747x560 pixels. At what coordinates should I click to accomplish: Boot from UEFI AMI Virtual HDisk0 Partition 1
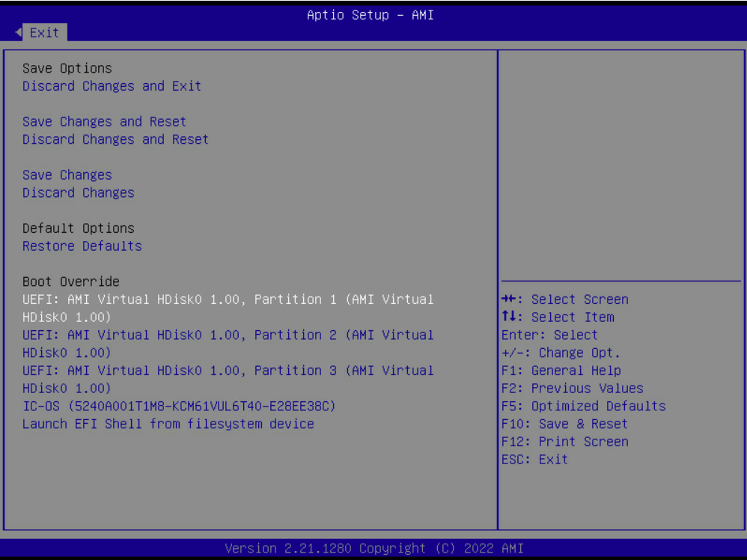[228, 308]
